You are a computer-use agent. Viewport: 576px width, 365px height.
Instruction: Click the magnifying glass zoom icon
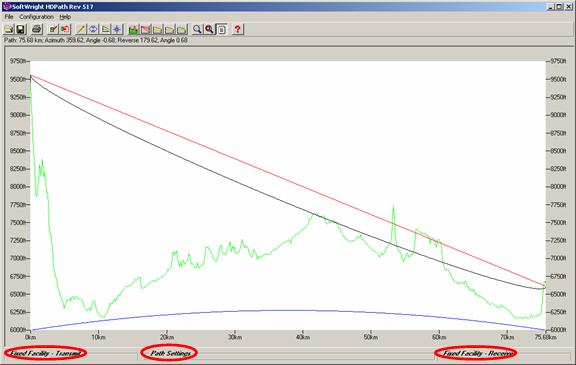197,29
